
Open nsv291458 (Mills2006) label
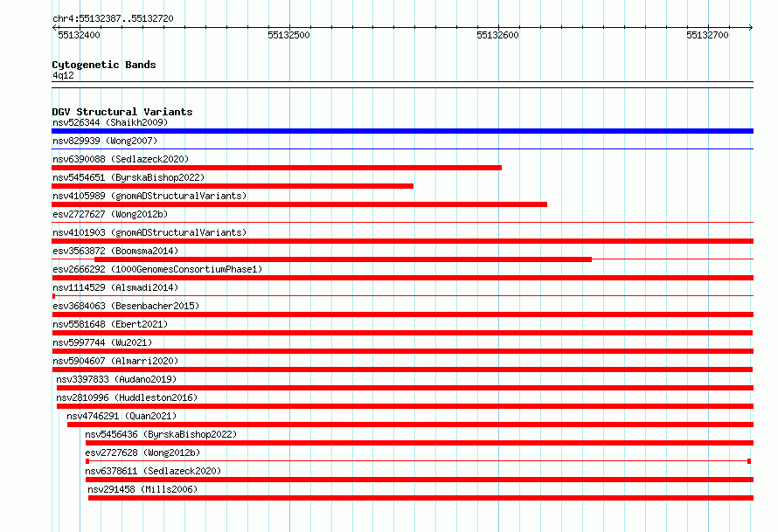[142, 489]
